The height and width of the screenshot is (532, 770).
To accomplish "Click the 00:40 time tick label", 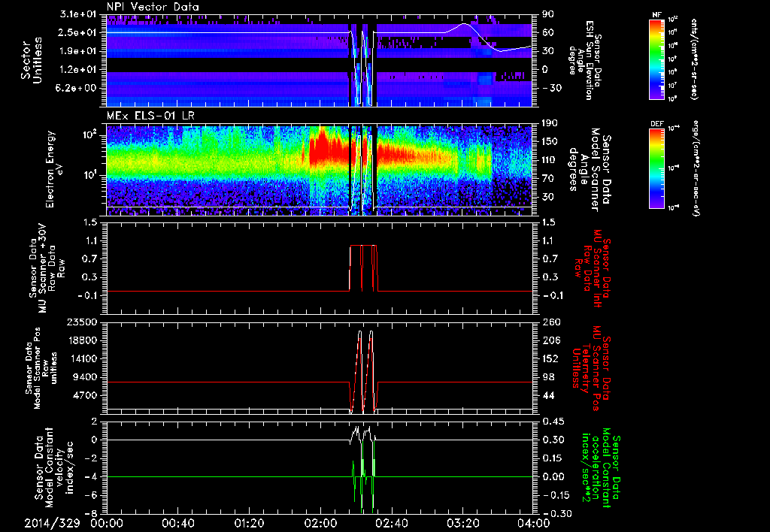I will click(177, 523).
